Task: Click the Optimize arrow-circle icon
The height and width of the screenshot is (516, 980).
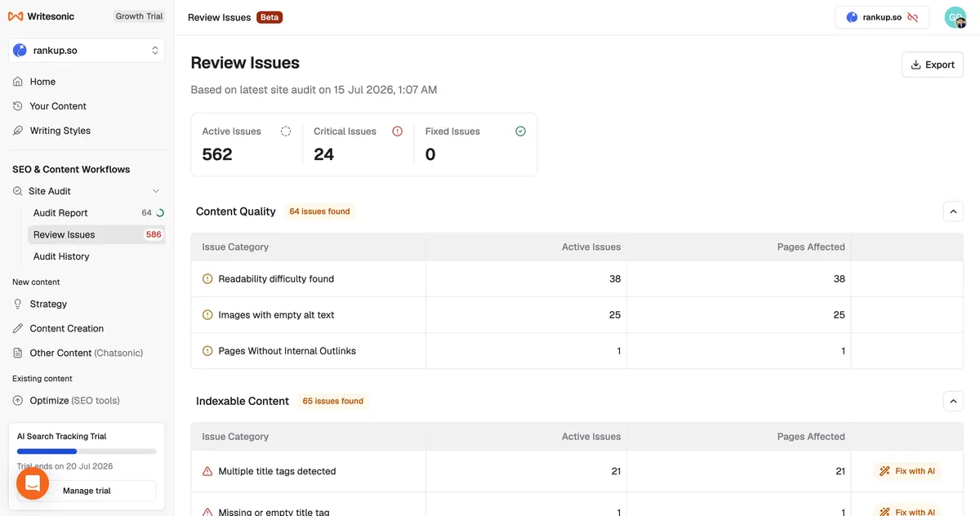Action: (x=18, y=400)
